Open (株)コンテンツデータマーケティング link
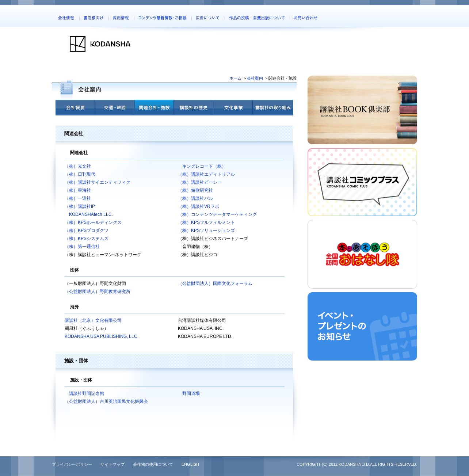 click(217, 214)
